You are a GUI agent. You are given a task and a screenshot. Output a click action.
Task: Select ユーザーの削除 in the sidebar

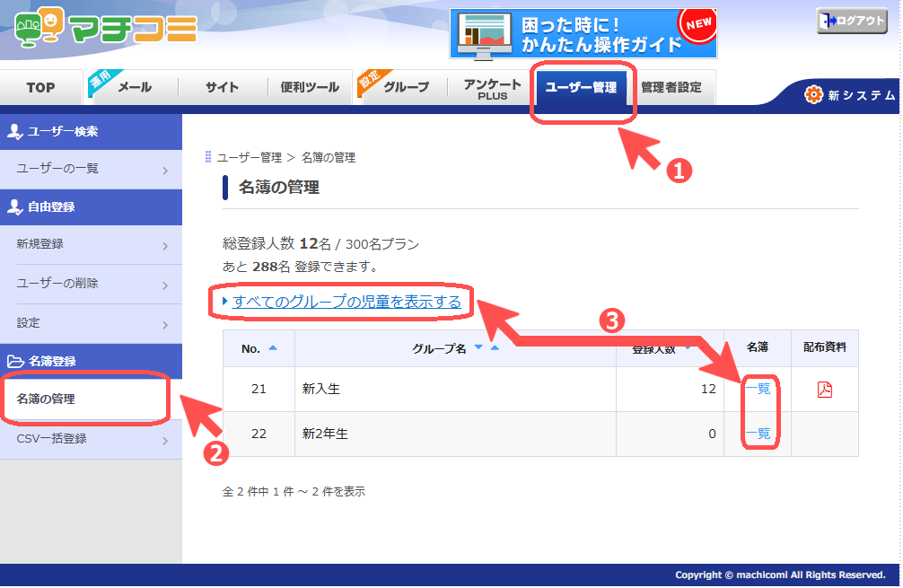pos(91,284)
